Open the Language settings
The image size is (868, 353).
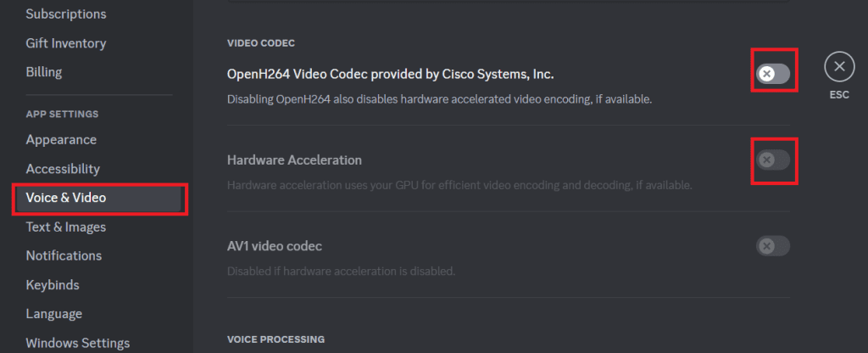tap(54, 314)
